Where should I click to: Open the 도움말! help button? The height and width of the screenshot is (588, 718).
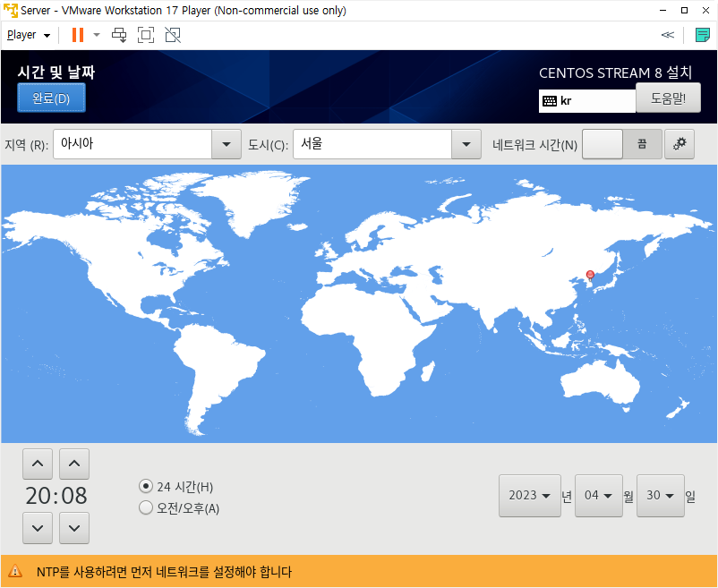point(668,98)
